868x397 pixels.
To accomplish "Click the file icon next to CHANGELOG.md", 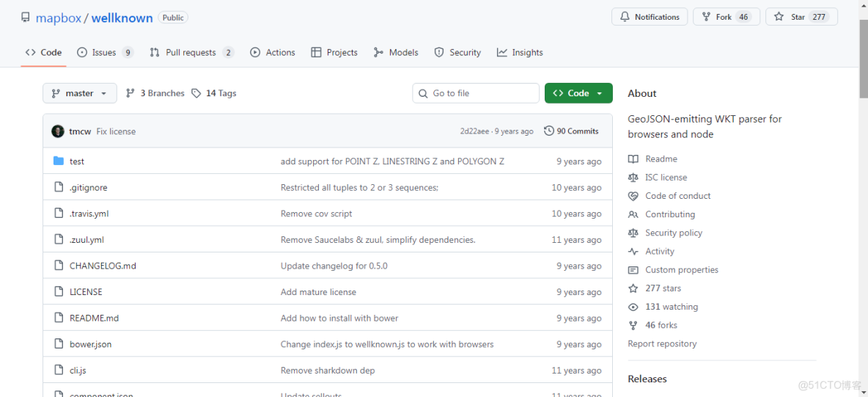I will pos(59,266).
